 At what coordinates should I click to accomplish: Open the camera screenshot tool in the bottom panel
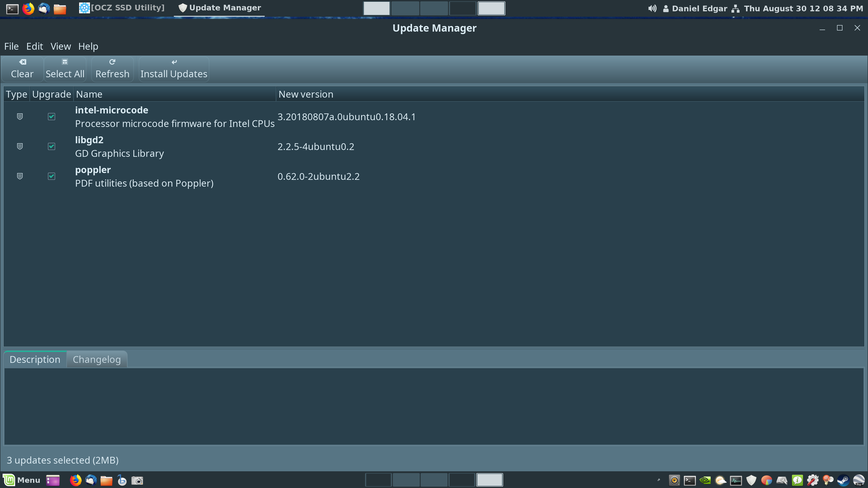click(x=137, y=480)
